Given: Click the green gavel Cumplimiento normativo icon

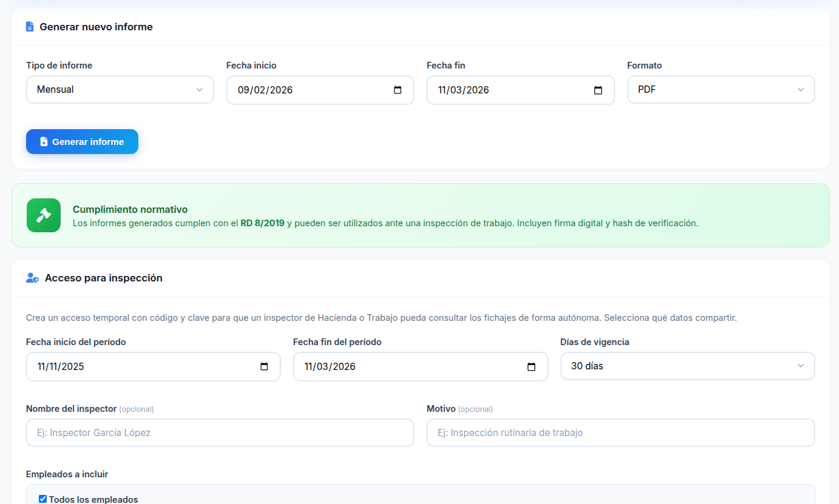Looking at the screenshot, I should tap(44, 215).
